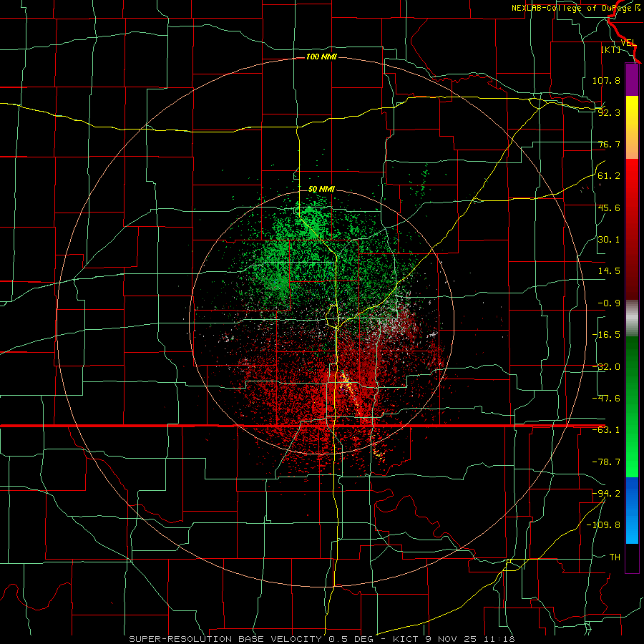Click the 76.7 velocity scale value

[x=609, y=144]
